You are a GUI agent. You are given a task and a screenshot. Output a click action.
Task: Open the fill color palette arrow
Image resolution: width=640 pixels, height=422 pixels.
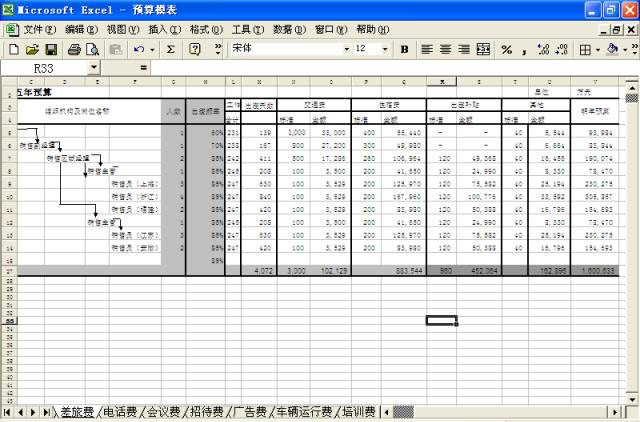625,49
